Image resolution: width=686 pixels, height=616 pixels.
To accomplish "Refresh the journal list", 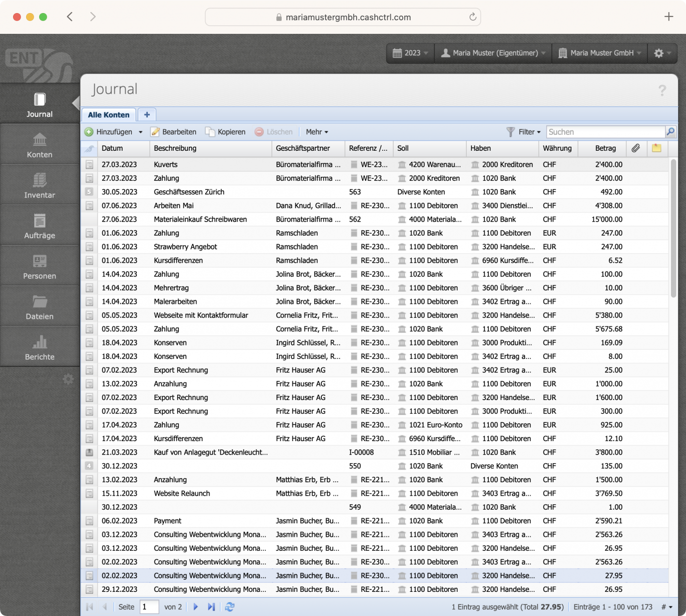I will [229, 607].
